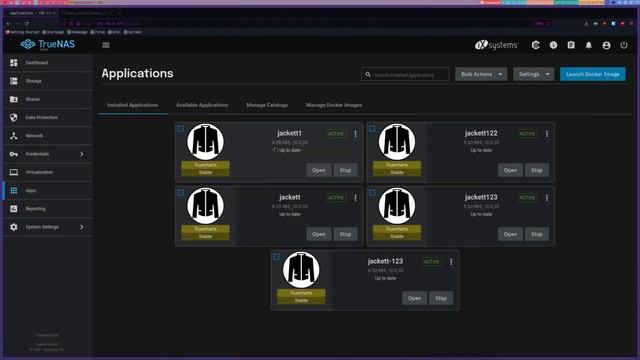The width and height of the screenshot is (640, 360).
Task: Open the jobs clipboard icon
Action: 571,45
